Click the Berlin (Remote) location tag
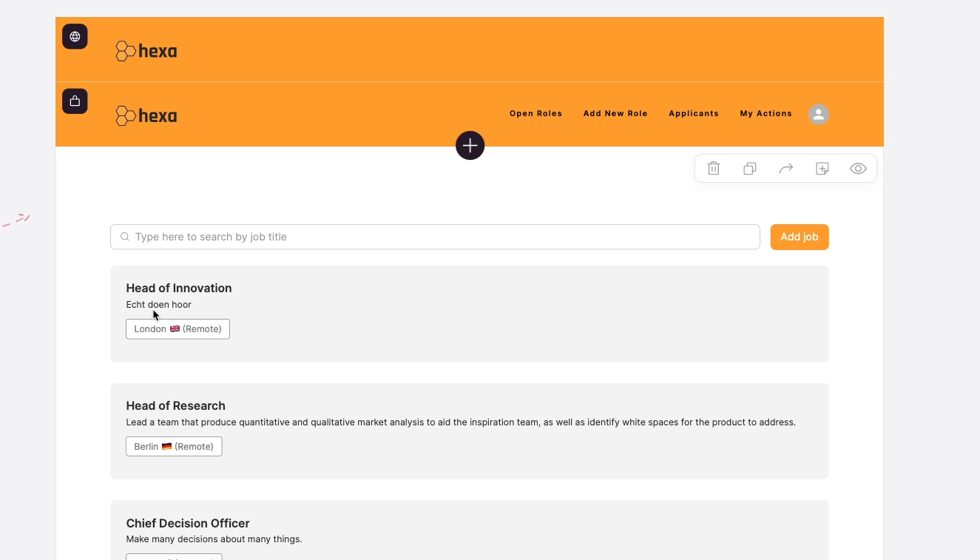Image resolution: width=980 pixels, height=560 pixels. pos(174,447)
